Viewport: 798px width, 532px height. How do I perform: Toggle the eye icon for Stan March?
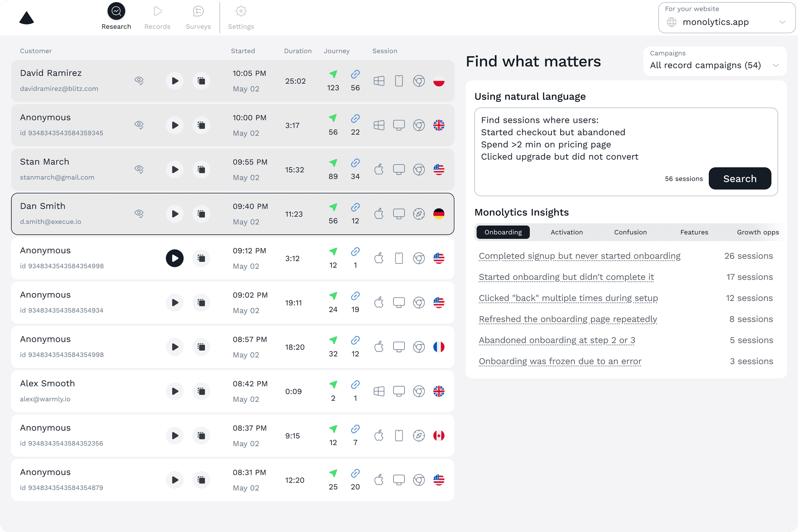click(x=139, y=169)
